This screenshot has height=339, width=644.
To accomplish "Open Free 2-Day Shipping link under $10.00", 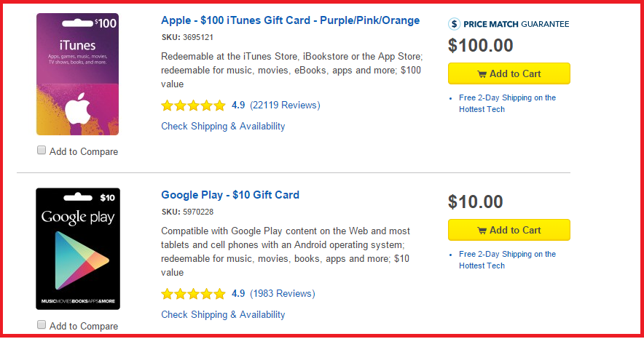I will coord(507,260).
